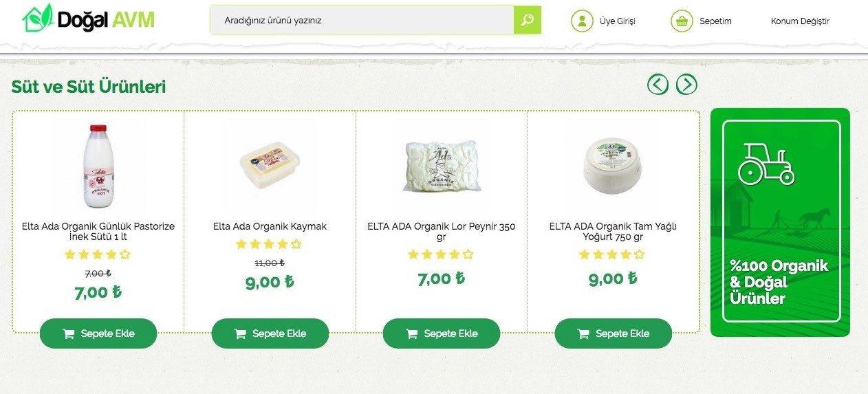Open Üye Girişi user icon
This screenshot has width=868, height=394.
(x=582, y=21)
